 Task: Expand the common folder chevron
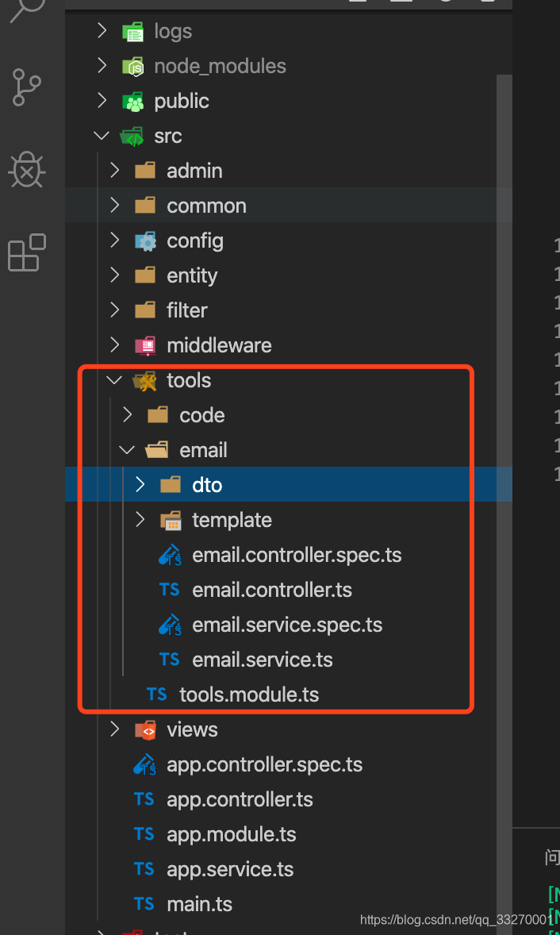[114, 206]
